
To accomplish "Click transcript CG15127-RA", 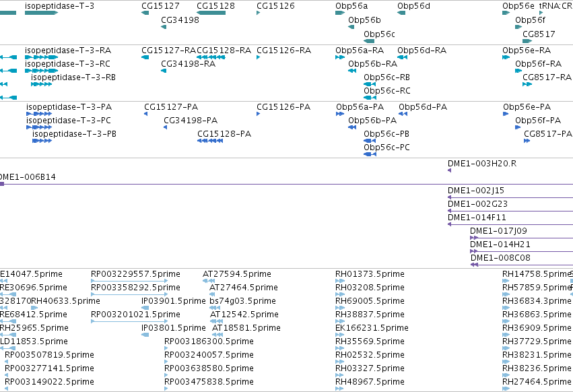I will [169, 50].
